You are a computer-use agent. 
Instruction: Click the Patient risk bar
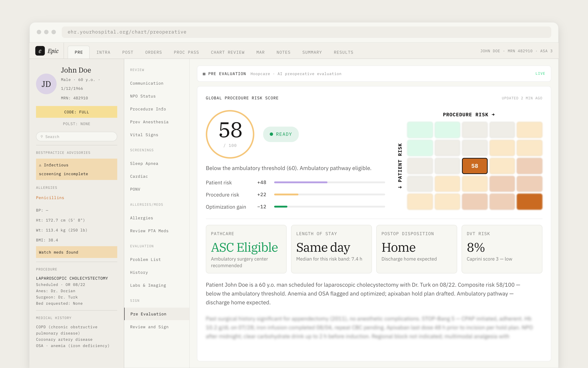(329, 182)
